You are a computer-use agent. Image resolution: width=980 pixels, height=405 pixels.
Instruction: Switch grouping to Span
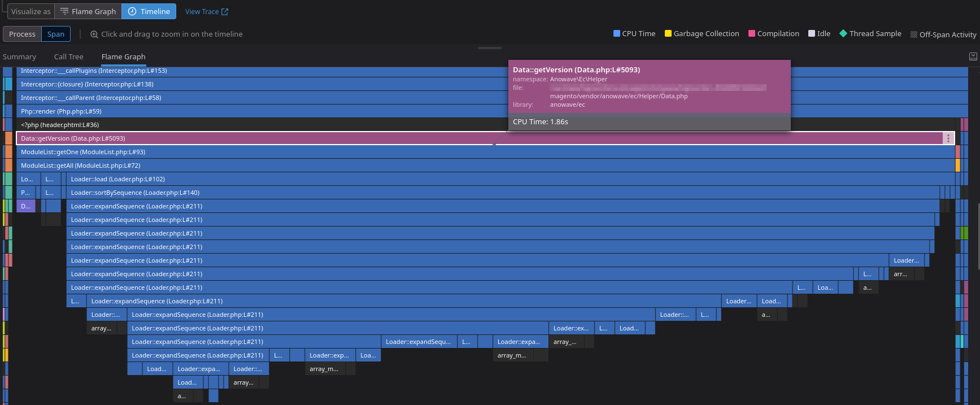(56, 34)
